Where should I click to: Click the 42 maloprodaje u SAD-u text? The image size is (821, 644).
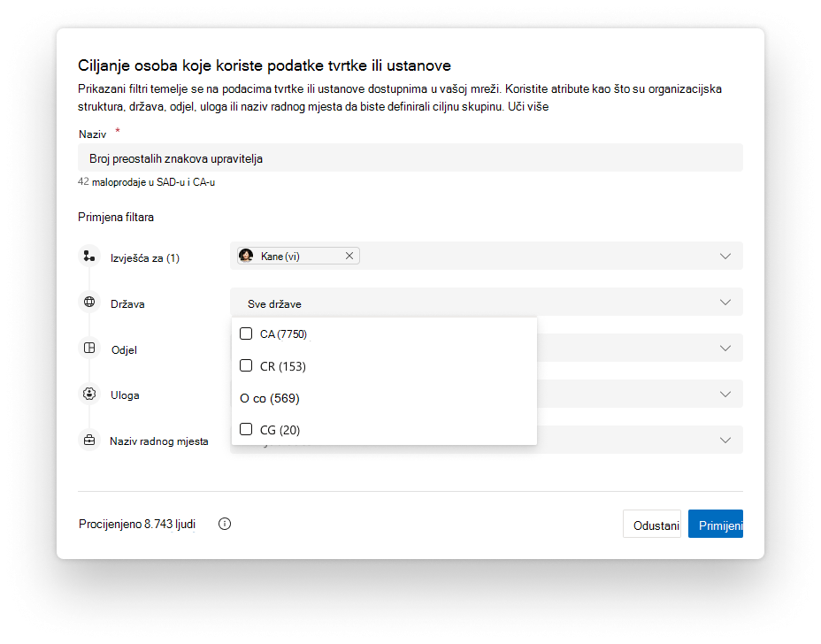pyautogui.click(x=147, y=182)
